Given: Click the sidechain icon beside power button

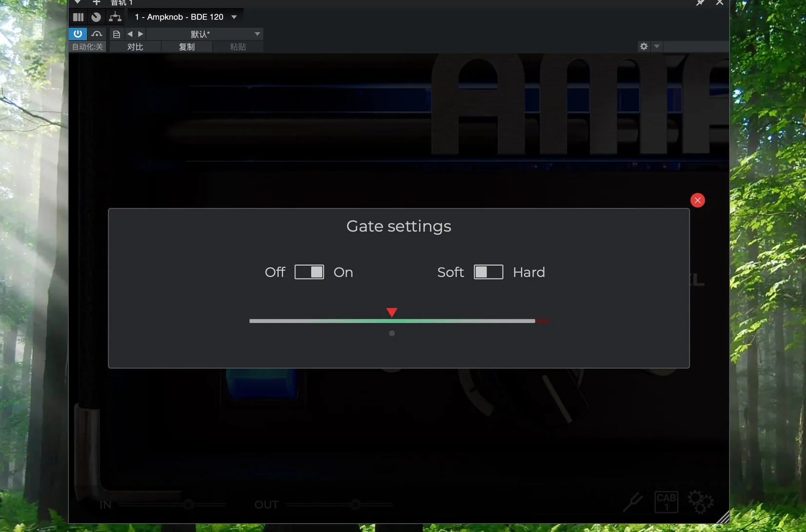Looking at the screenshot, I should coord(97,34).
